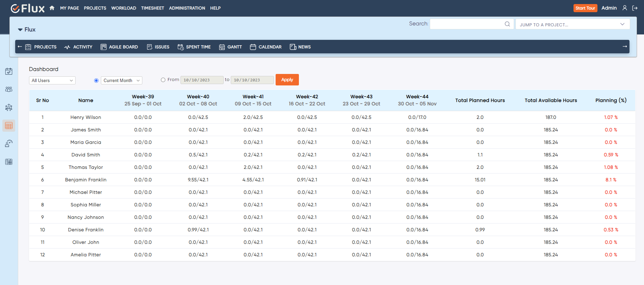Click the logout icon in top bar
644x285 pixels.
635,8
